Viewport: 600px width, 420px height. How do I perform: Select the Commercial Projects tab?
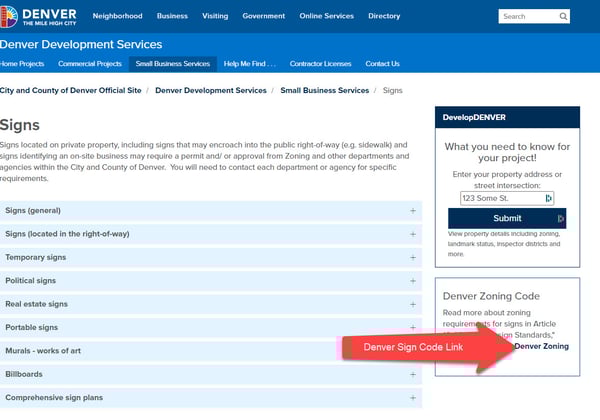(x=90, y=64)
